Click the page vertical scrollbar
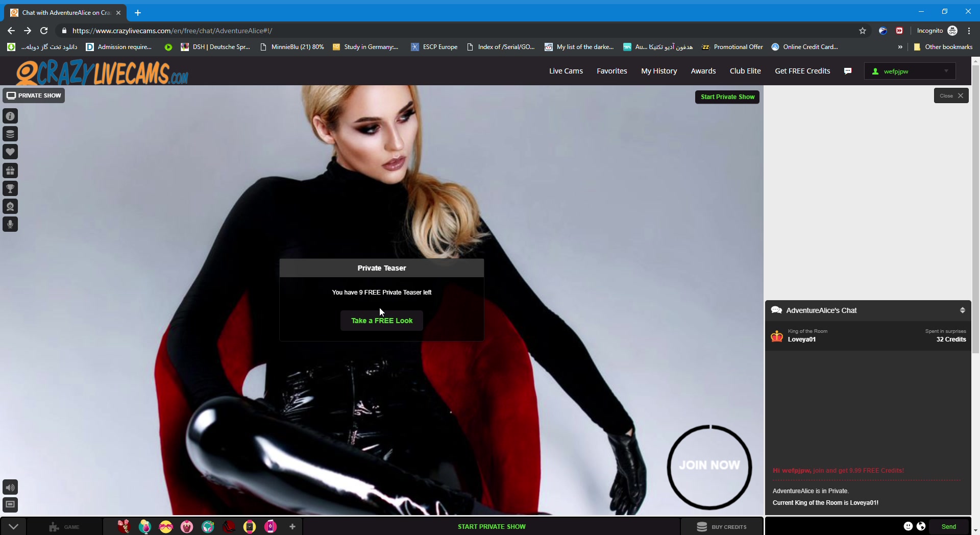Viewport: 980px width, 535px height. (x=975, y=204)
